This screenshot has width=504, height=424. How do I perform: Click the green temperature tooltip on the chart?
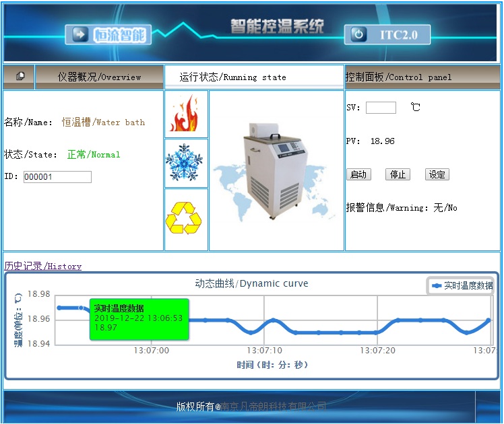139,318
